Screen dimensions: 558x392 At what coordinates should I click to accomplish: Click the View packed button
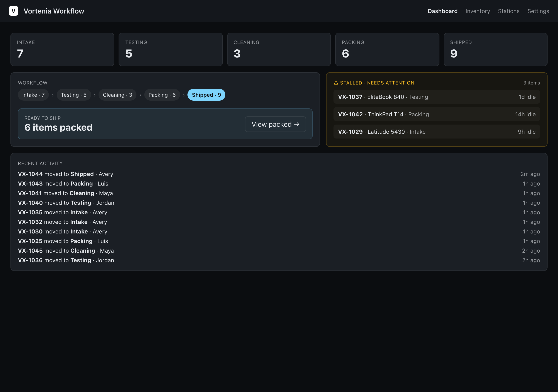point(275,124)
